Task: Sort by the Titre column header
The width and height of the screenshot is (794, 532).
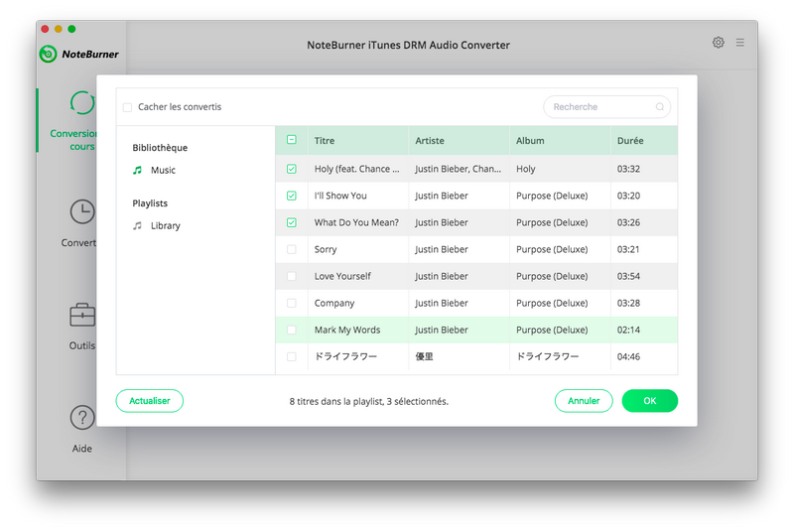Action: click(325, 141)
